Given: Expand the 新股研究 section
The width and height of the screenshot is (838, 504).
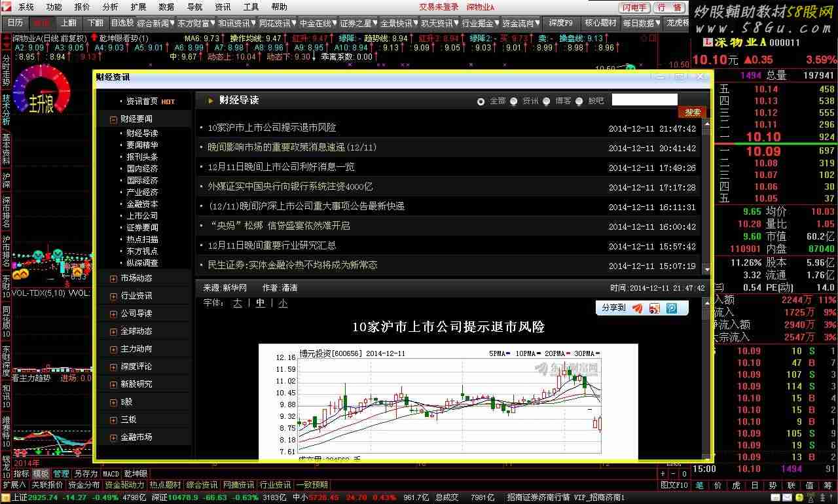Looking at the screenshot, I should pos(114,384).
